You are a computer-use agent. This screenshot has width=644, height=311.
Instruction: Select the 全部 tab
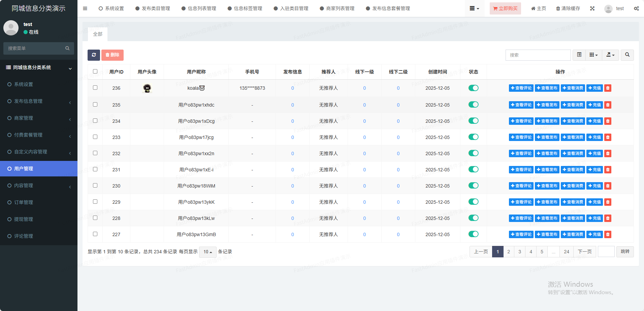pyautogui.click(x=98, y=34)
